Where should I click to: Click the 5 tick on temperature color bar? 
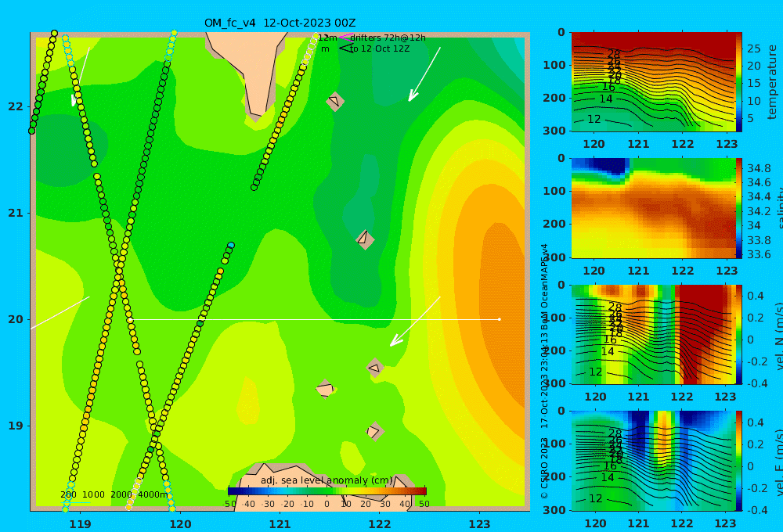point(751,119)
